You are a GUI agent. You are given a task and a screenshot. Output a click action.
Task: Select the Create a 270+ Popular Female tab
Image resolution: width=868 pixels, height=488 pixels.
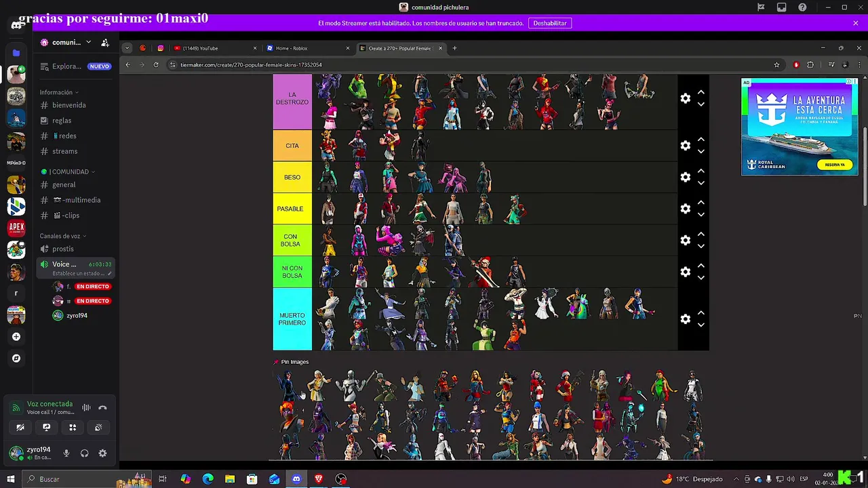pyautogui.click(x=401, y=48)
